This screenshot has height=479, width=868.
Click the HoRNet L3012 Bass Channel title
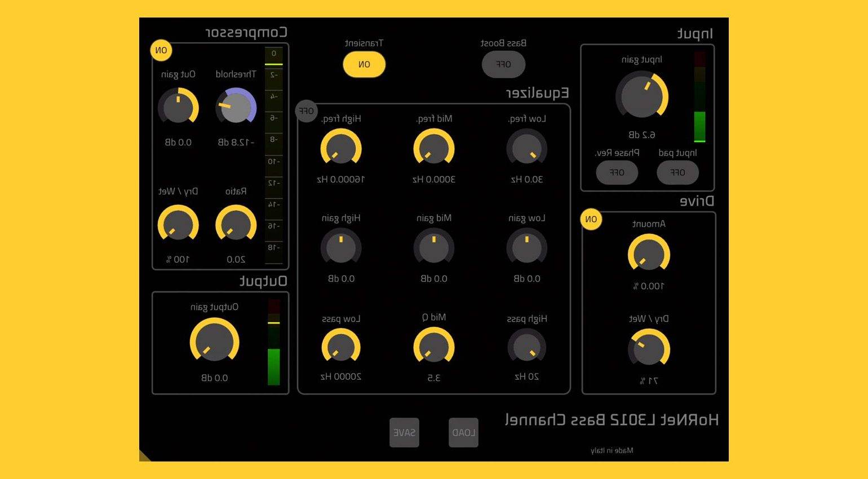tap(612, 420)
